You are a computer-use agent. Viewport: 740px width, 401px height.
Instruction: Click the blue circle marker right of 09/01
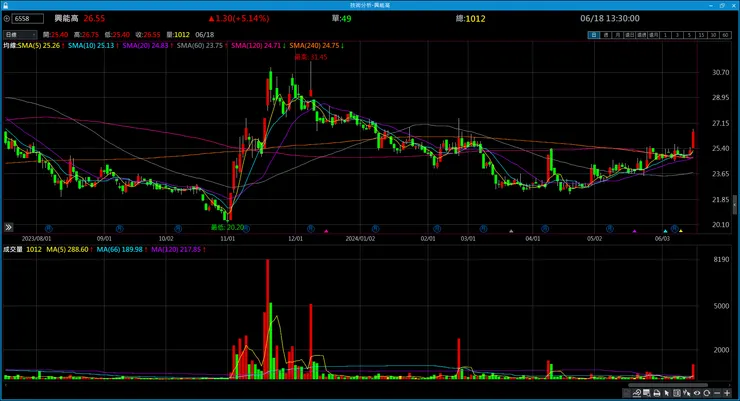click(119, 228)
